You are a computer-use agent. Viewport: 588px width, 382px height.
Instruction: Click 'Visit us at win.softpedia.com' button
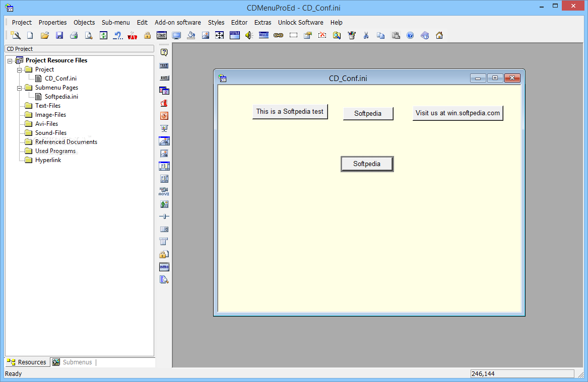(458, 113)
